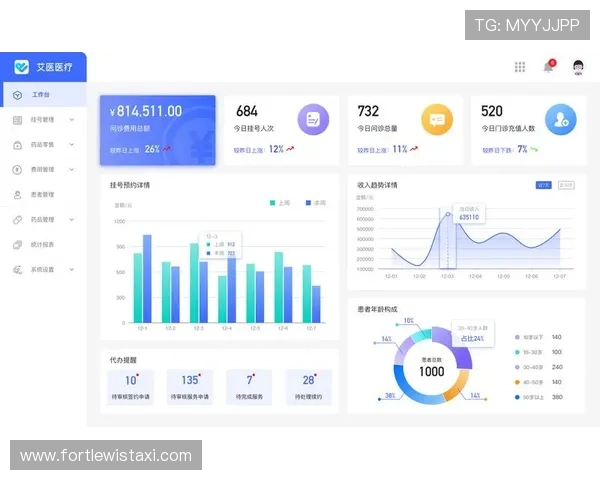
Task: Select 工作台 in the sidebar
Action: [x=40, y=95]
